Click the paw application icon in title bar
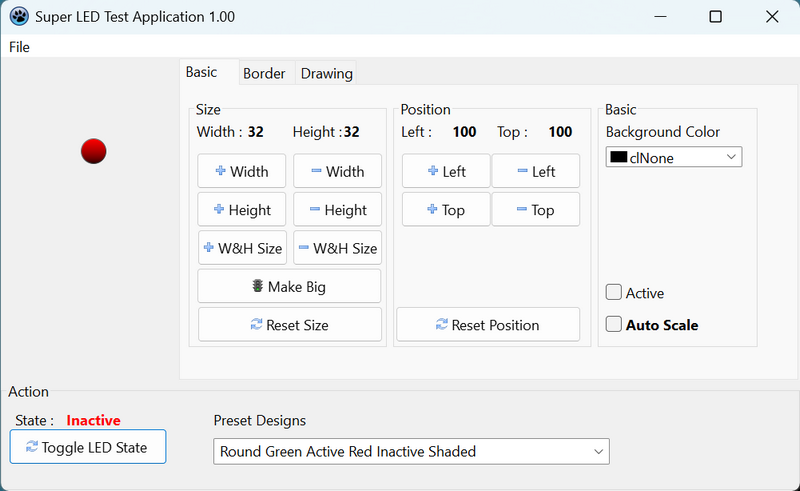 point(19,16)
